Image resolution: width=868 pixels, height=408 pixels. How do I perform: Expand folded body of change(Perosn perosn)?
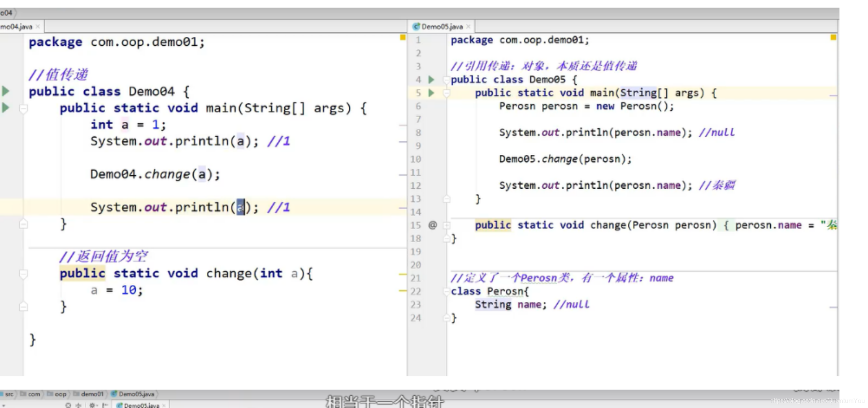tap(727, 225)
